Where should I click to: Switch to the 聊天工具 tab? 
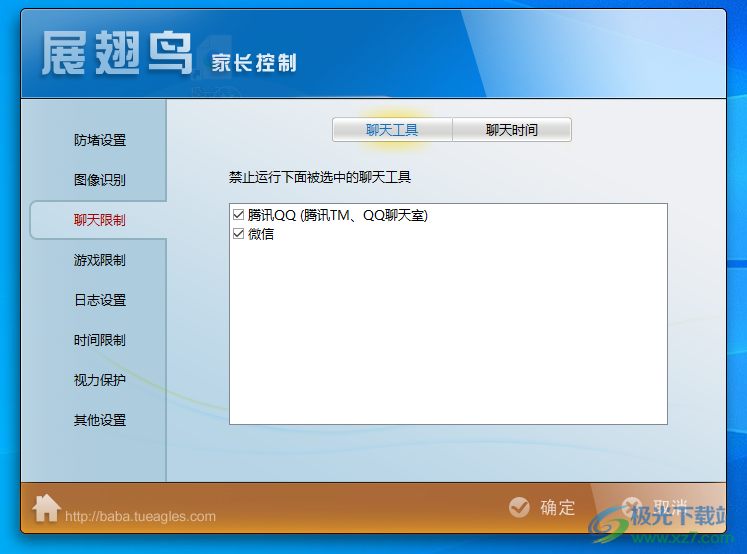click(x=392, y=130)
